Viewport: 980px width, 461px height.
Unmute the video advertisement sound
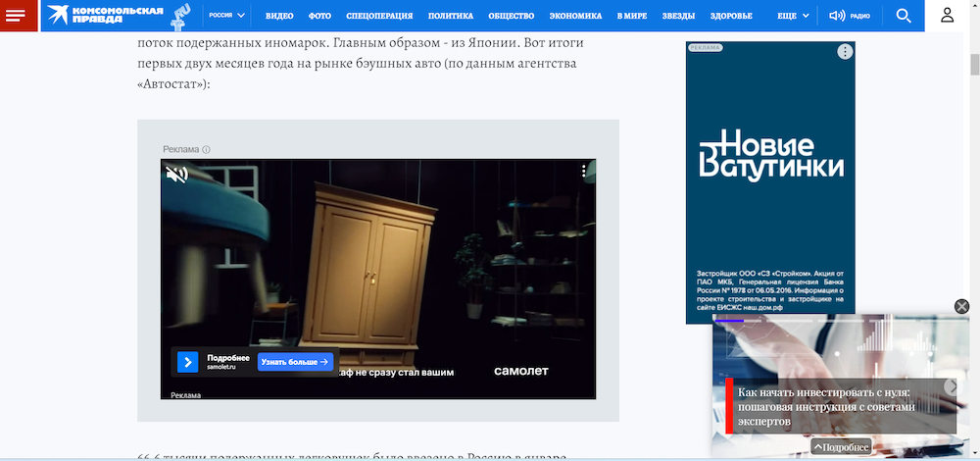176,175
